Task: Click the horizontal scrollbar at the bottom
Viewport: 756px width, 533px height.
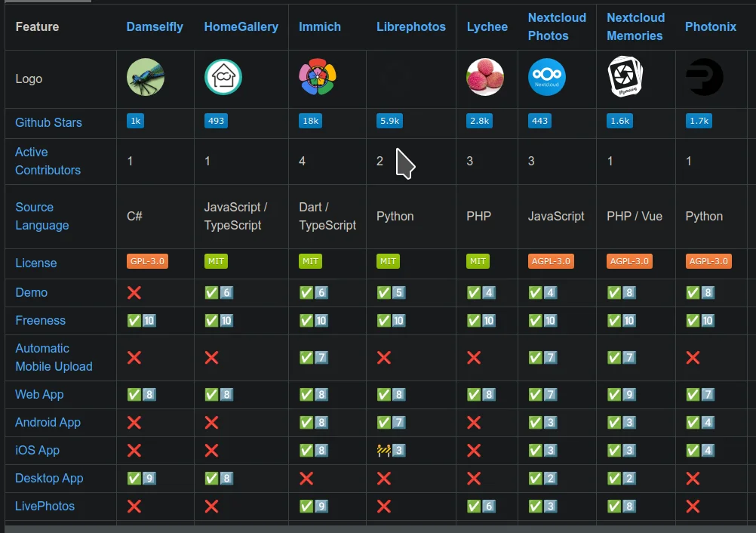Action: [377, 529]
